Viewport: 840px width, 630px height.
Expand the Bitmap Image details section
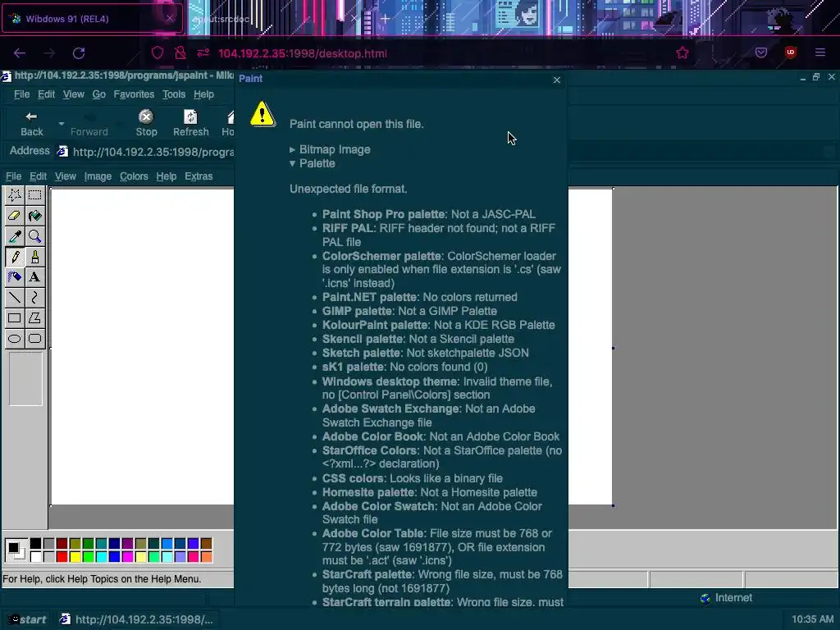pos(330,149)
